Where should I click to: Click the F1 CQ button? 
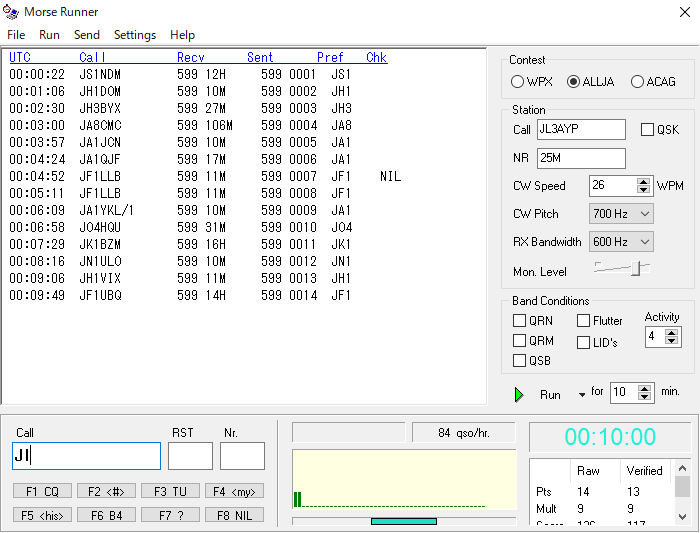42,491
